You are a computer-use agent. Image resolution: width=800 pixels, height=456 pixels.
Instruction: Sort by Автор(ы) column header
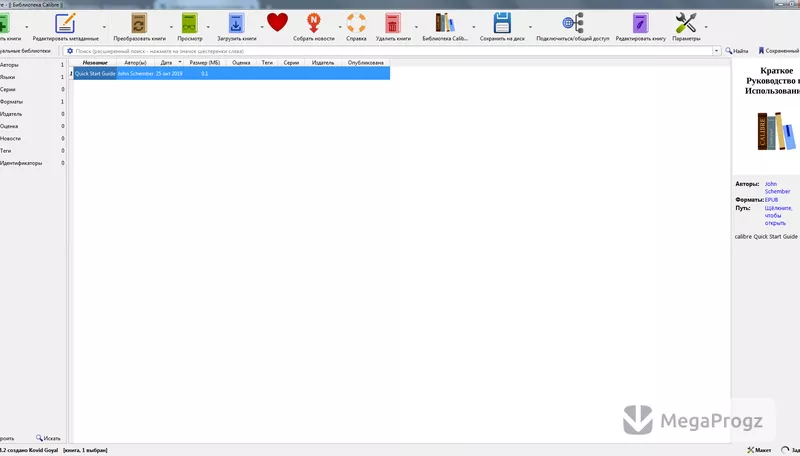pos(135,63)
